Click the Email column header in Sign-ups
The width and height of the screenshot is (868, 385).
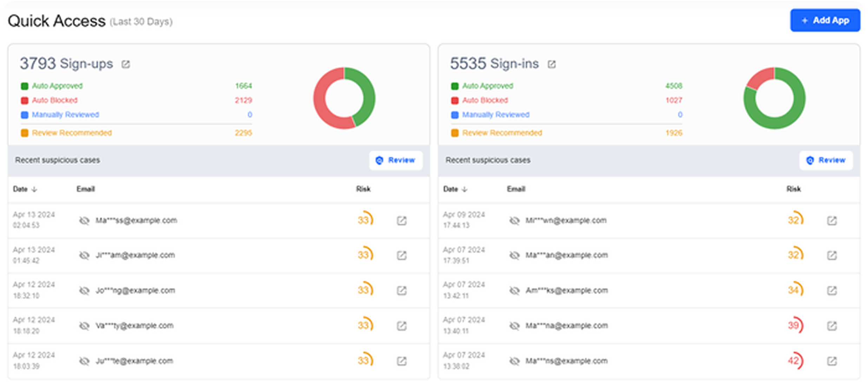click(86, 189)
